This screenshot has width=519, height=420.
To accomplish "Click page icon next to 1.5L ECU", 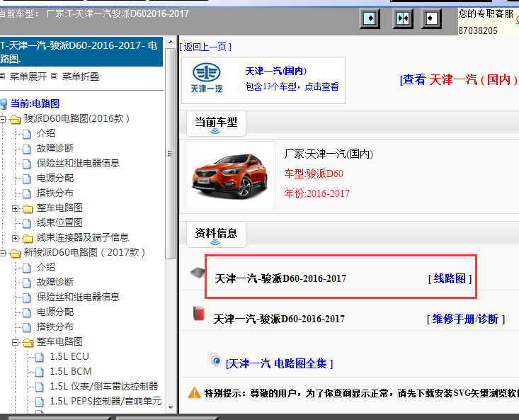I will point(40,357).
